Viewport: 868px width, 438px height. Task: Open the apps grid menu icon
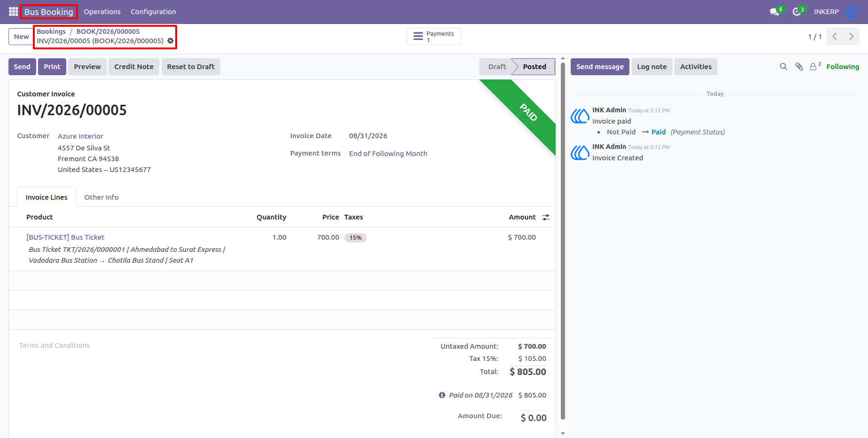14,12
